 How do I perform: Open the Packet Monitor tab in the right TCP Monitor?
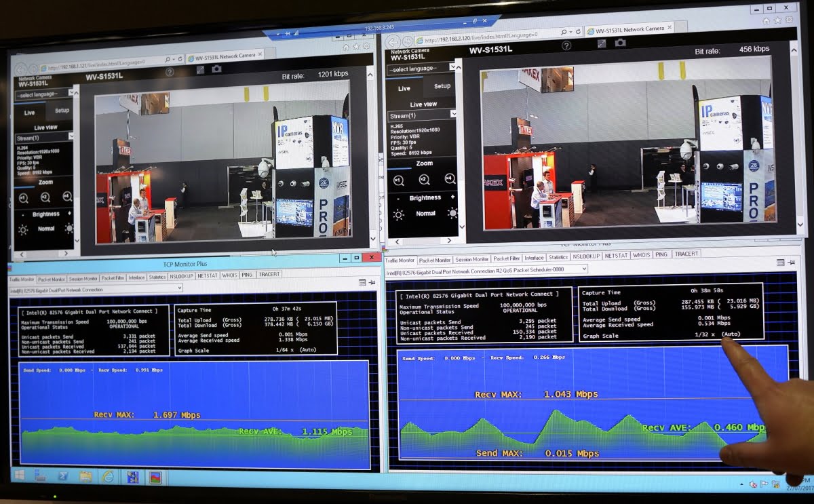[x=434, y=260]
